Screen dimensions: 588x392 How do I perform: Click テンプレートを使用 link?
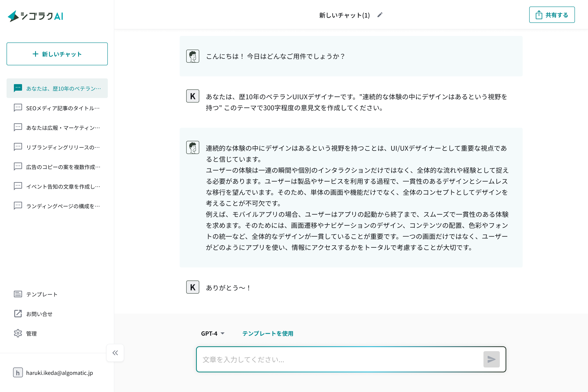pyautogui.click(x=268, y=333)
